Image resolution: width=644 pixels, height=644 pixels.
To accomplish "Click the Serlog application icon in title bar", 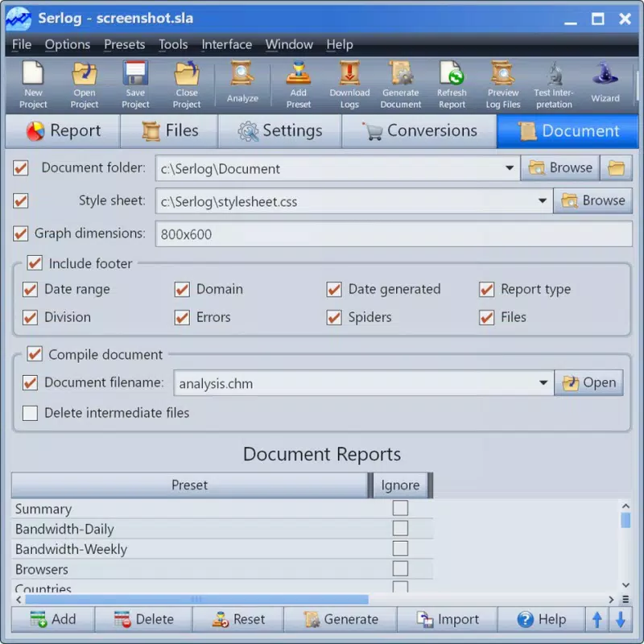I will click(x=19, y=19).
